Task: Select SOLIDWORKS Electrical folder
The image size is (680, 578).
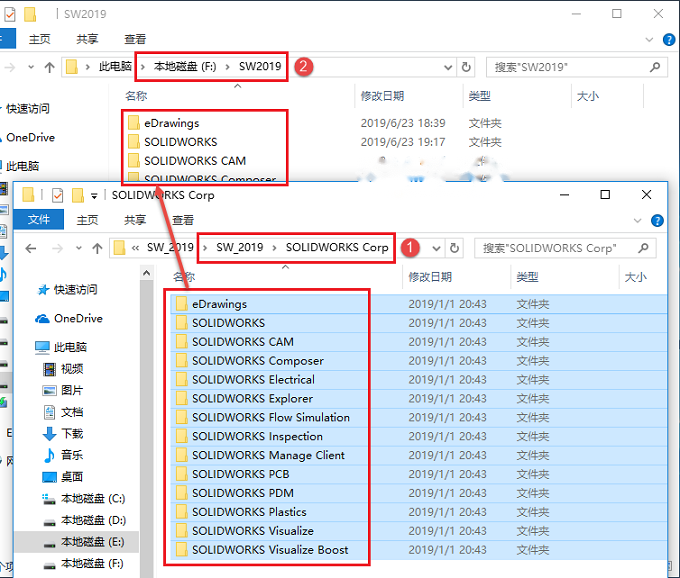Action: coord(253,379)
